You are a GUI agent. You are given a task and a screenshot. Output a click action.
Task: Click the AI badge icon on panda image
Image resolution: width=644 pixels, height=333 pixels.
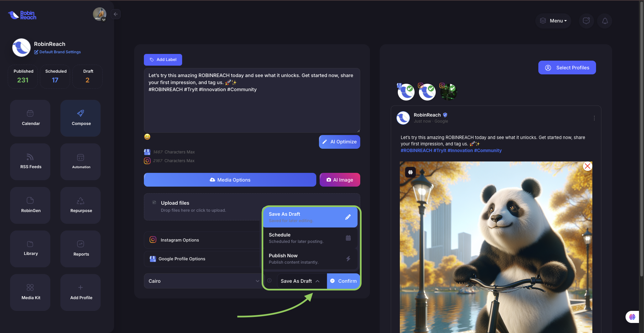coord(410,172)
